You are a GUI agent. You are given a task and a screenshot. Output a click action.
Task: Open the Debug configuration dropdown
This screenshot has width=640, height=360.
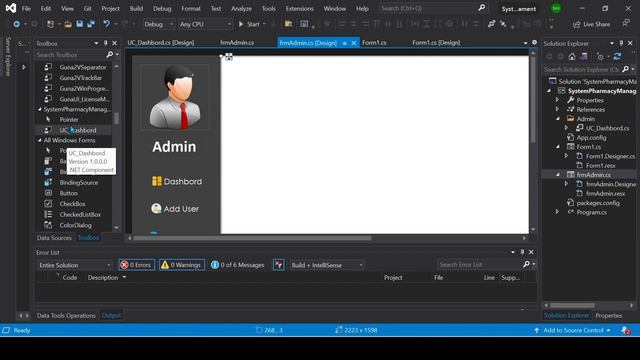(158, 24)
